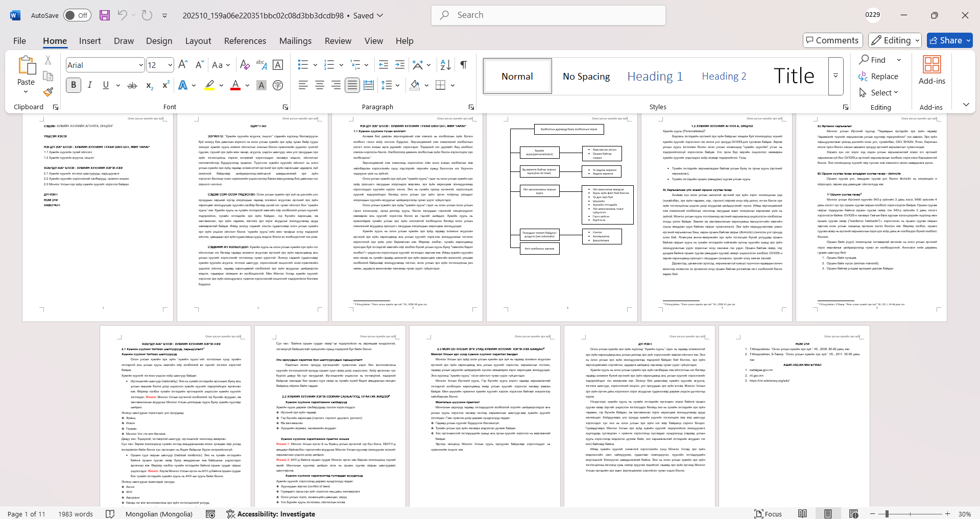This screenshot has height=519, width=980.
Task: Expand the Styles gallery more arrow
Action: pos(835,76)
